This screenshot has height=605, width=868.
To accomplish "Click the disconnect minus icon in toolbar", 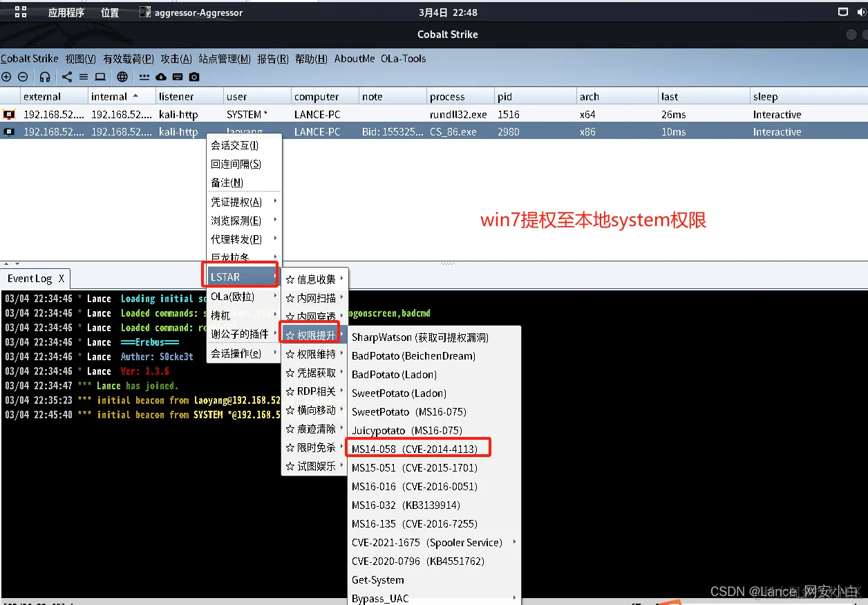I will click(x=23, y=77).
